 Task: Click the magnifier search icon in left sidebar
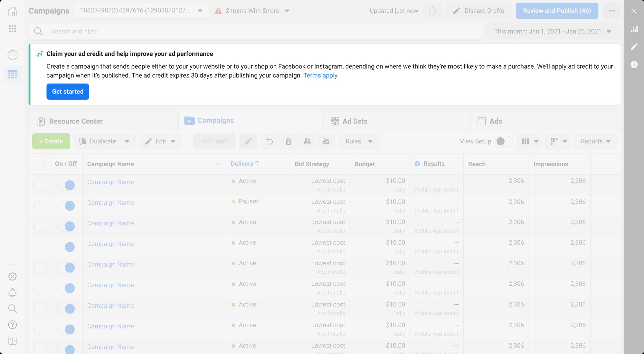click(12, 309)
